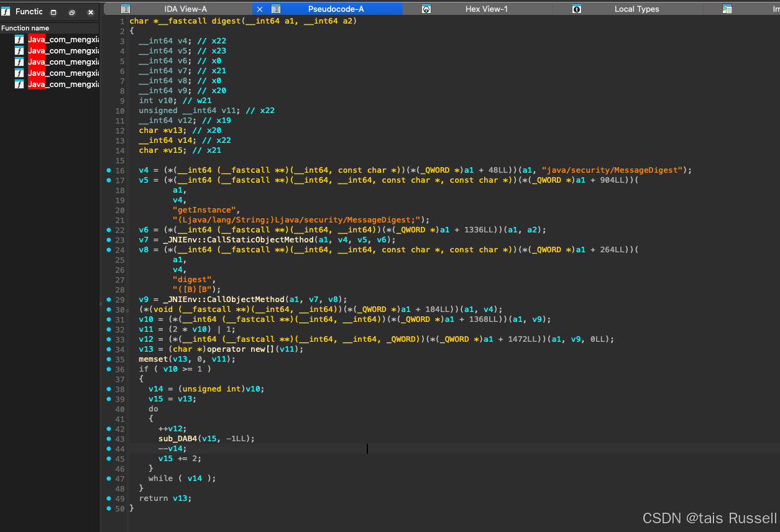The width and height of the screenshot is (780, 532).
Task: Toggle breakpoint dot on line 17
Action: pyautogui.click(x=109, y=180)
